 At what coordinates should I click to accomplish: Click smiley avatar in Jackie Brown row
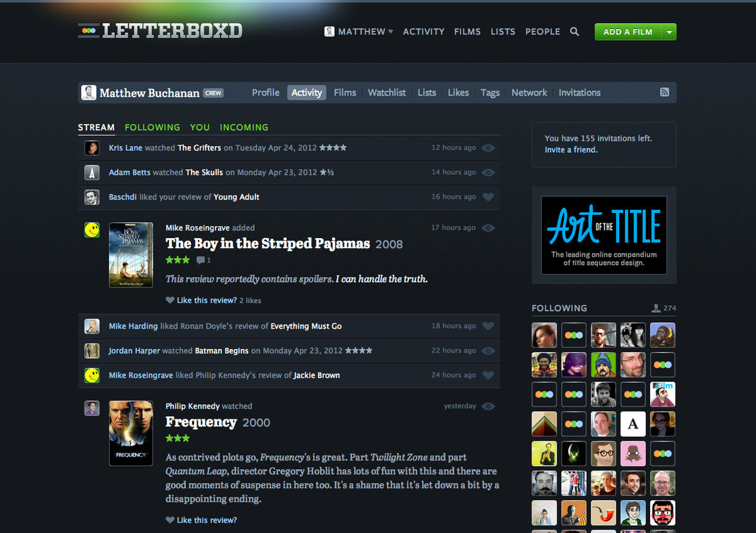[92, 376]
